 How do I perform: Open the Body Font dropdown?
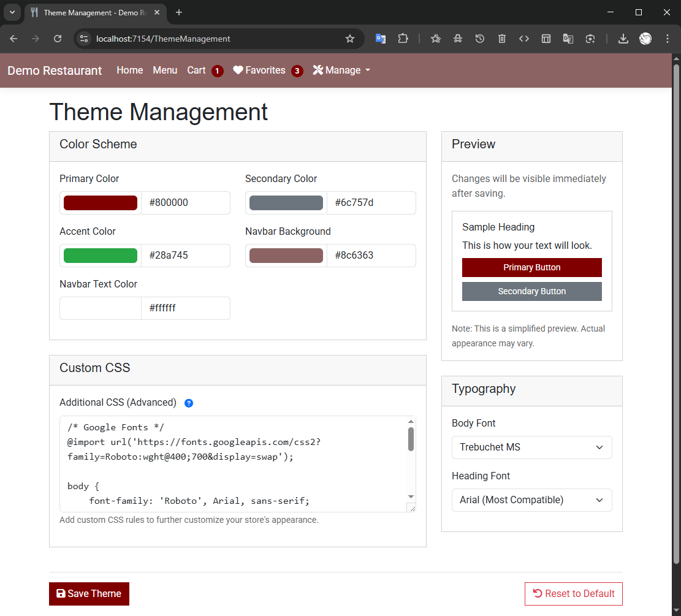coord(531,447)
